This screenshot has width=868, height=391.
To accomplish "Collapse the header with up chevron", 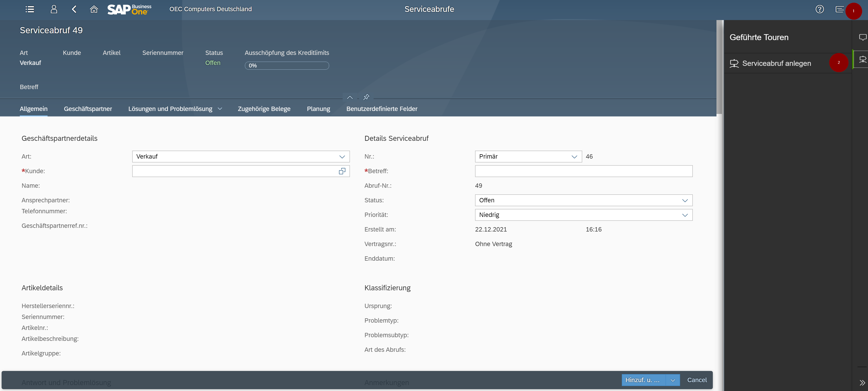I will tap(350, 98).
